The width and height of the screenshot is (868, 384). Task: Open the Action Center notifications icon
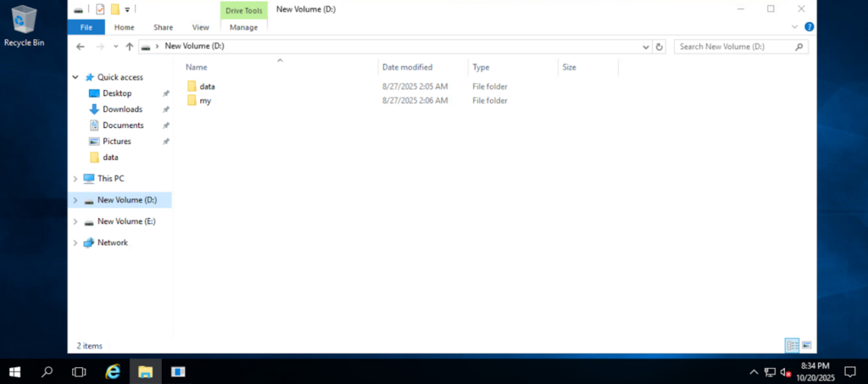(849, 371)
